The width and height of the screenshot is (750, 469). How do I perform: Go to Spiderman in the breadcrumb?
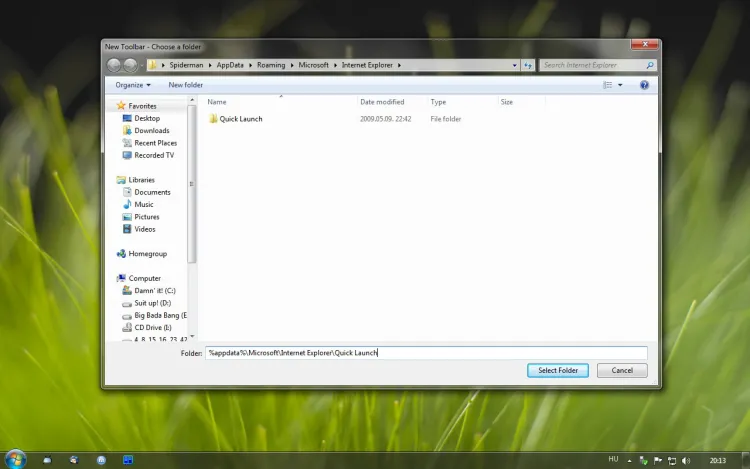click(x=186, y=65)
